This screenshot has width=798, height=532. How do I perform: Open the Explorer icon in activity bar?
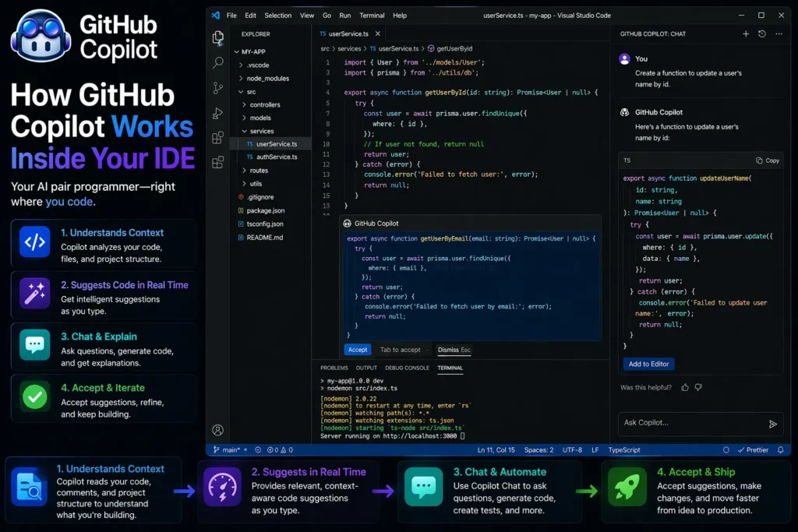(218, 37)
